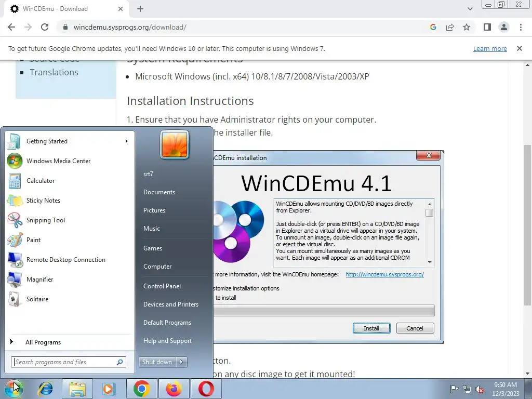Launch Opera from the taskbar

coord(206,389)
